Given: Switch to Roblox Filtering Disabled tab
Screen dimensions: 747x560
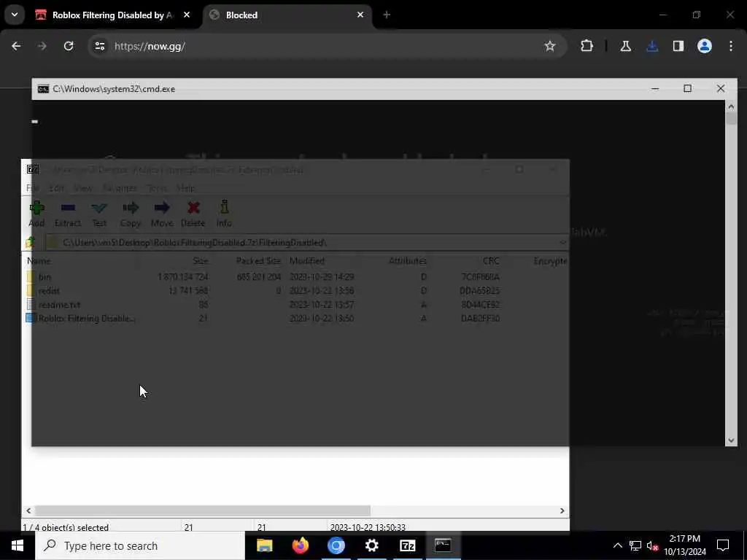Looking at the screenshot, I should [x=113, y=15].
